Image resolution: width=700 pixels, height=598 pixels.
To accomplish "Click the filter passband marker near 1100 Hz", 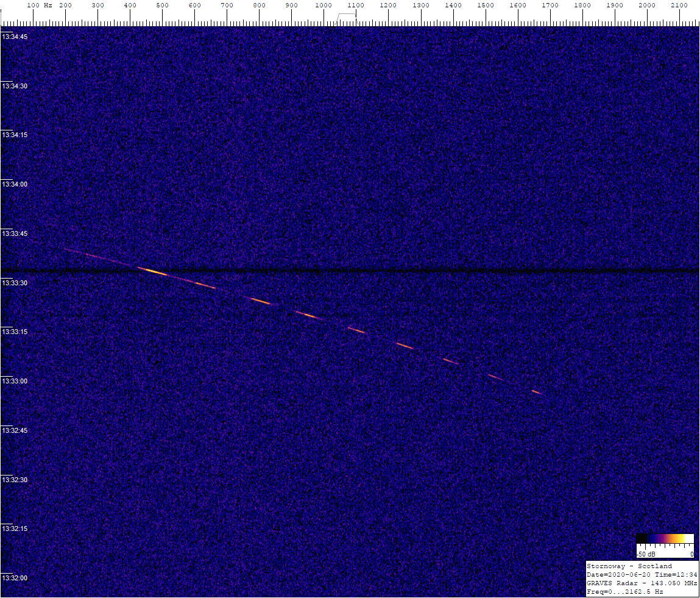I will coord(347,18).
